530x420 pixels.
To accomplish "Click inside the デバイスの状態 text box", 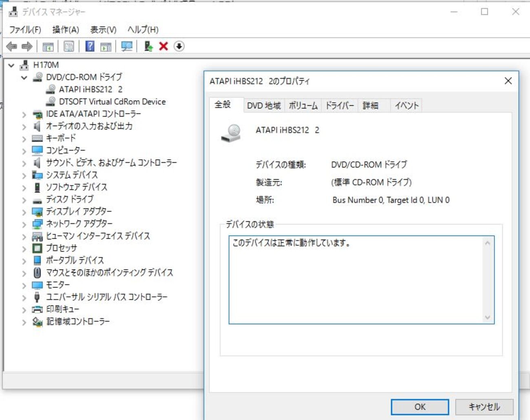I will pyautogui.click(x=361, y=280).
